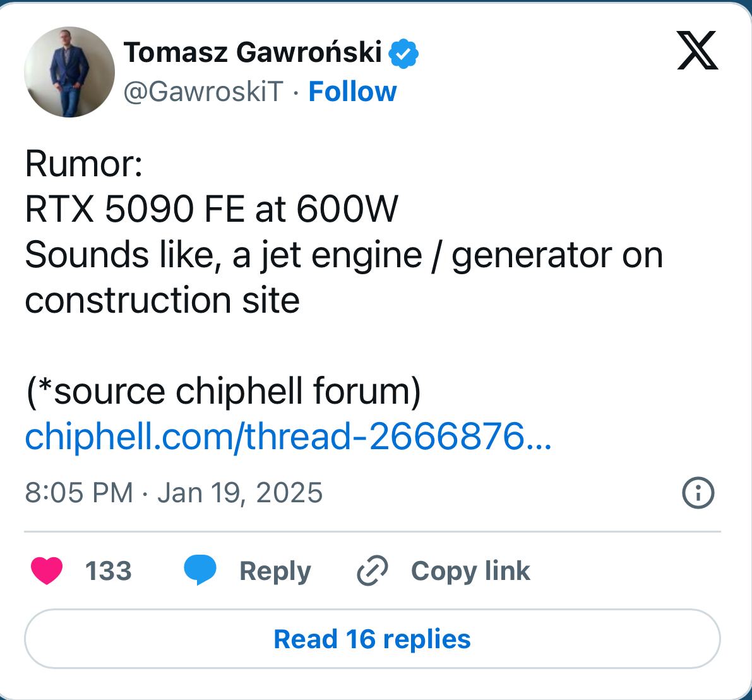Click the chain link icon
The width and height of the screenshot is (752, 700).
click(373, 571)
